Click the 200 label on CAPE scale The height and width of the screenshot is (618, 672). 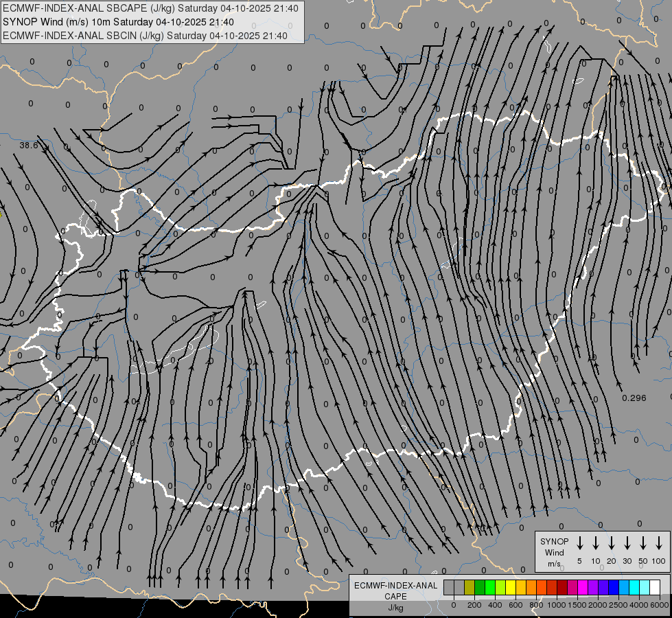[x=474, y=605]
